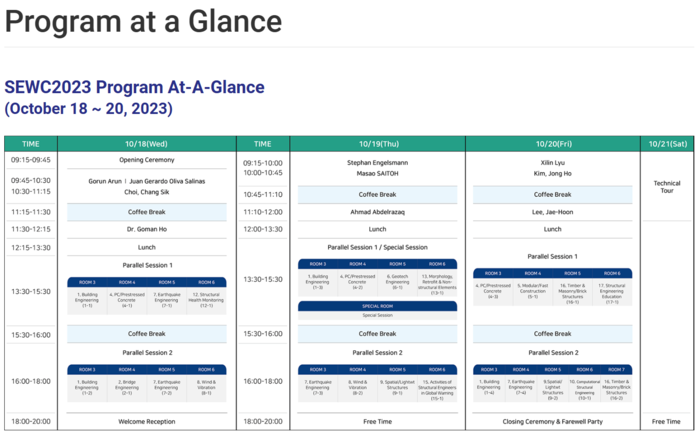Open the Bridge Engineering (2-1) session

pos(127,387)
